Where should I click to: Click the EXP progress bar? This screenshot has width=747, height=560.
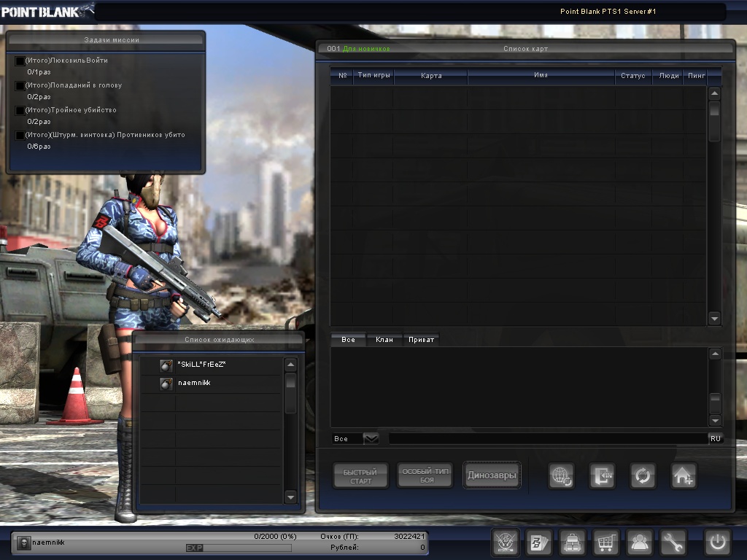coord(239,548)
